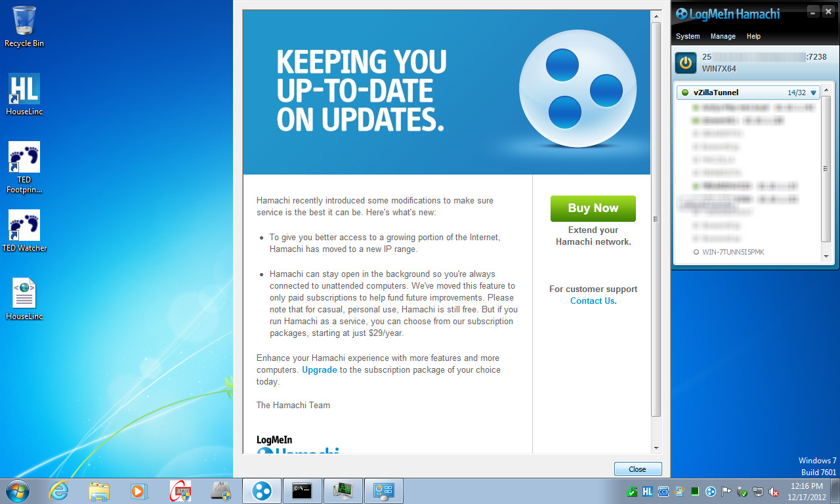Image resolution: width=840 pixels, height=504 pixels.
Task: Click the Windows Update tray icon
Action: [679, 491]
